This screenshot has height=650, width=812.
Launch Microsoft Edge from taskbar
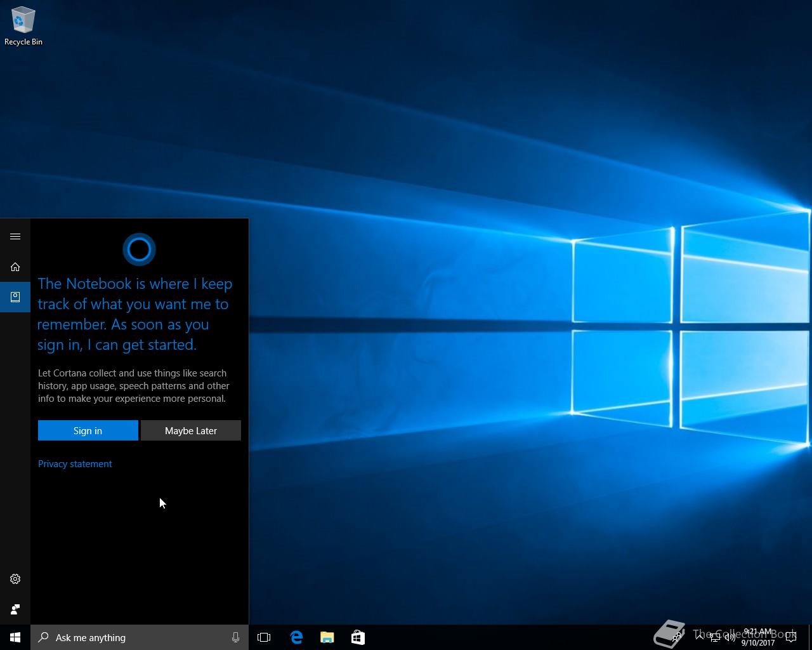pyautogui.click(x=296, y=637)
